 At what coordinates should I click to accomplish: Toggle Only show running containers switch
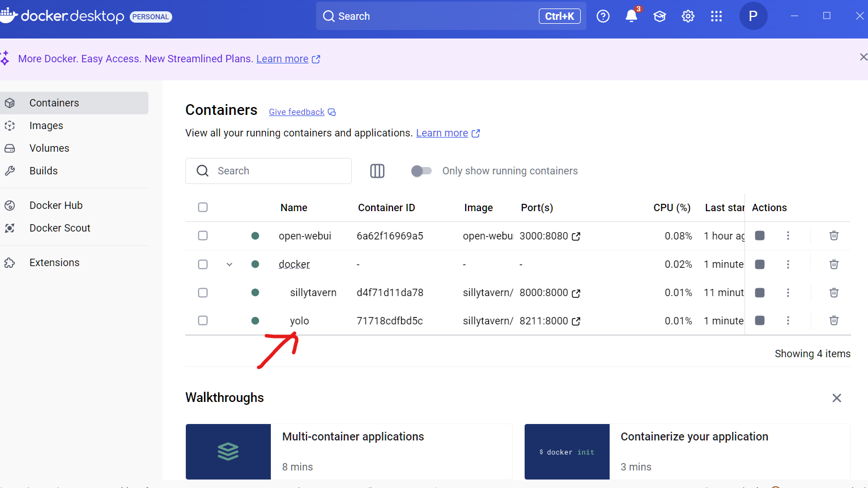pos(422,171)
